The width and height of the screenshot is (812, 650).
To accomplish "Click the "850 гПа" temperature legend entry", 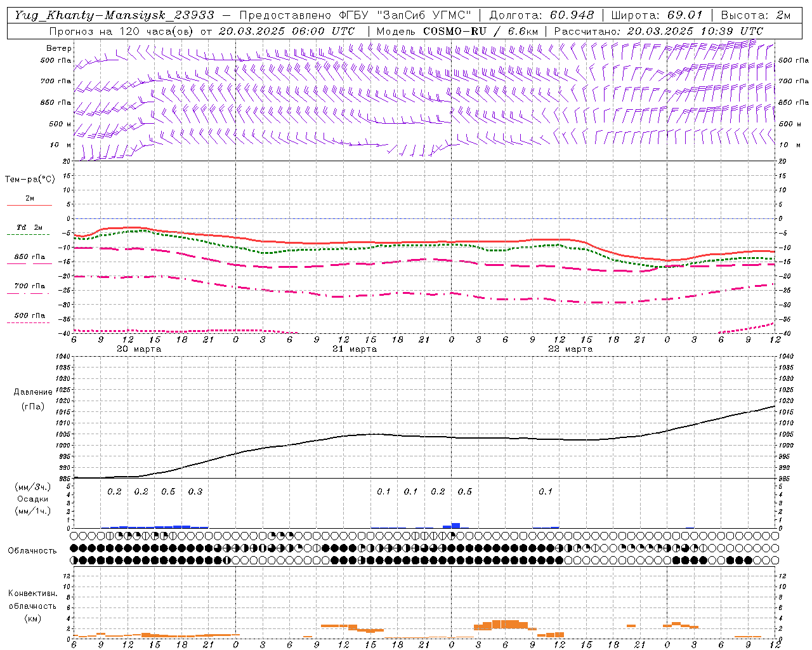I will pyautogui.click(x=30, y=257).
